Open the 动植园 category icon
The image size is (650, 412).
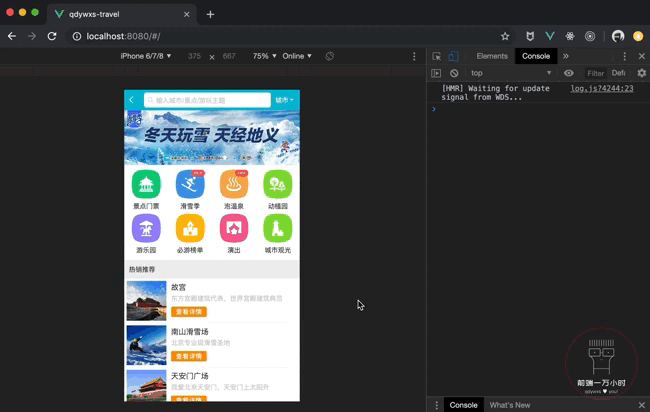tap(277, 184)
